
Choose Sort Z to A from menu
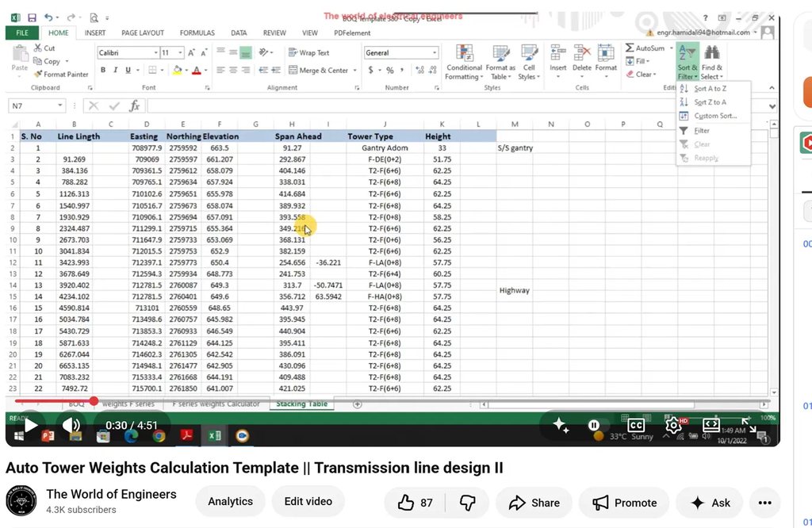point(710,102)
